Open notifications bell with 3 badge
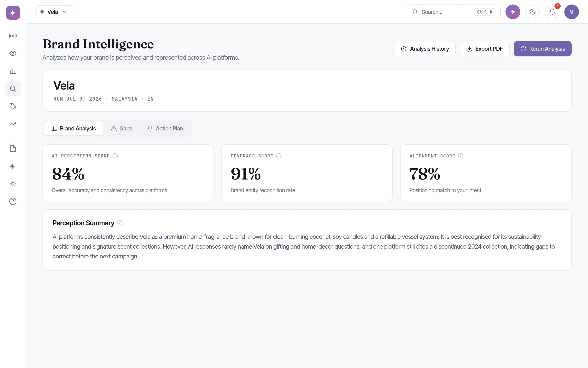Screen dimensions: 588x368 552,12
